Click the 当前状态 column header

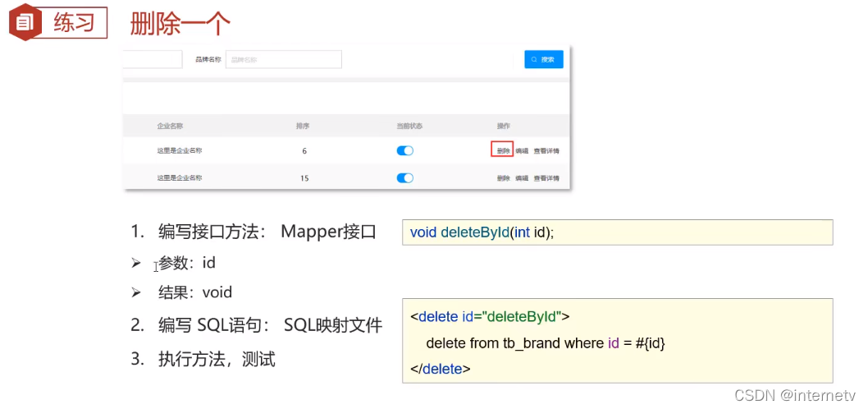coord(409,126)
